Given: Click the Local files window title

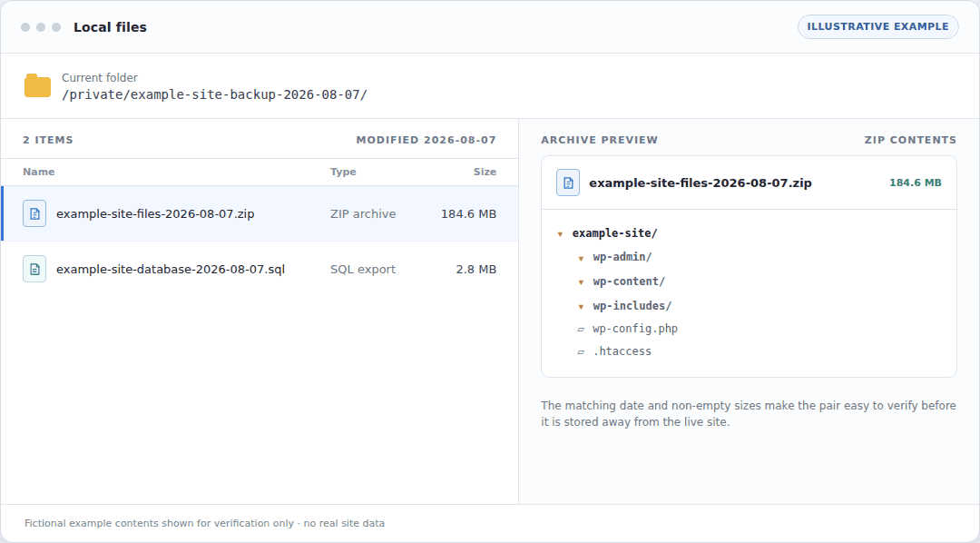Looking at the screenshot, I should tap(110, 27).
